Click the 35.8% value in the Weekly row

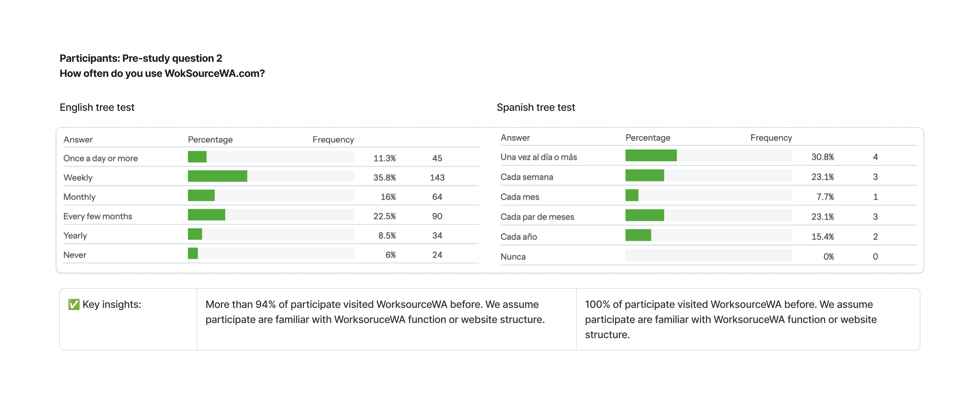click(384, 178)
